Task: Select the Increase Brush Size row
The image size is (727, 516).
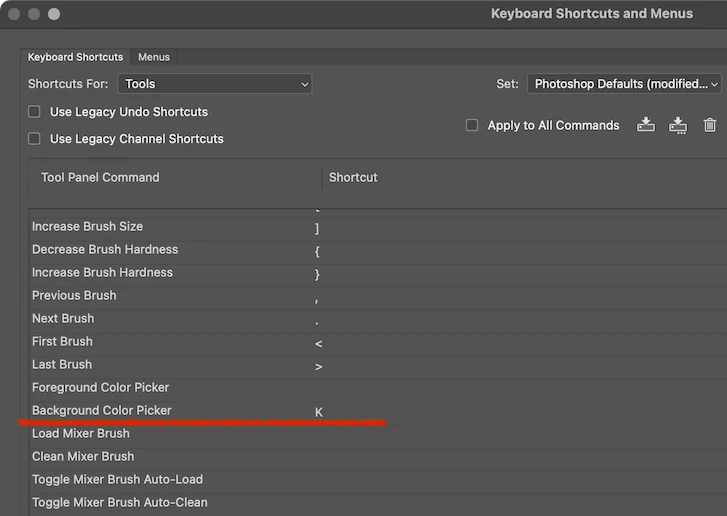Action: pyautogui.click(x=378, y=229)
